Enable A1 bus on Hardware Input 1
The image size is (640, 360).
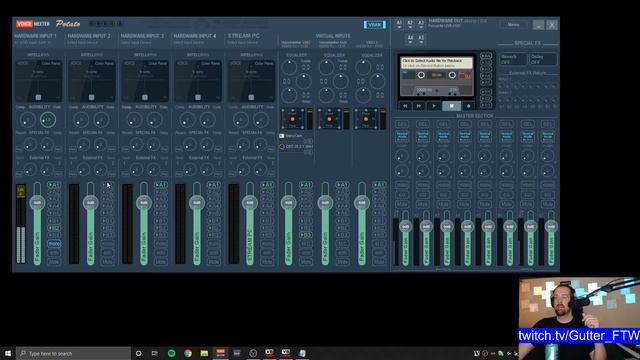pyautogui.click(x=54, y=185)
